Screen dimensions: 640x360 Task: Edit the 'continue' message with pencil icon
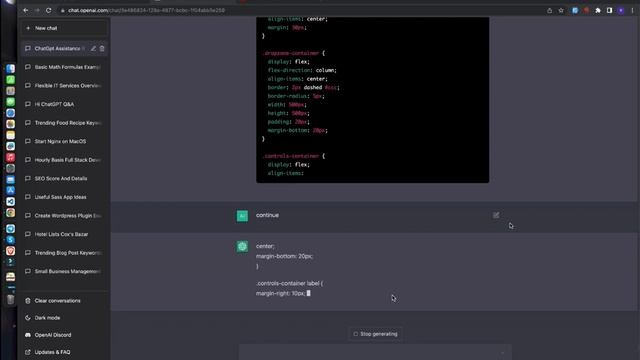coord(496,215)
